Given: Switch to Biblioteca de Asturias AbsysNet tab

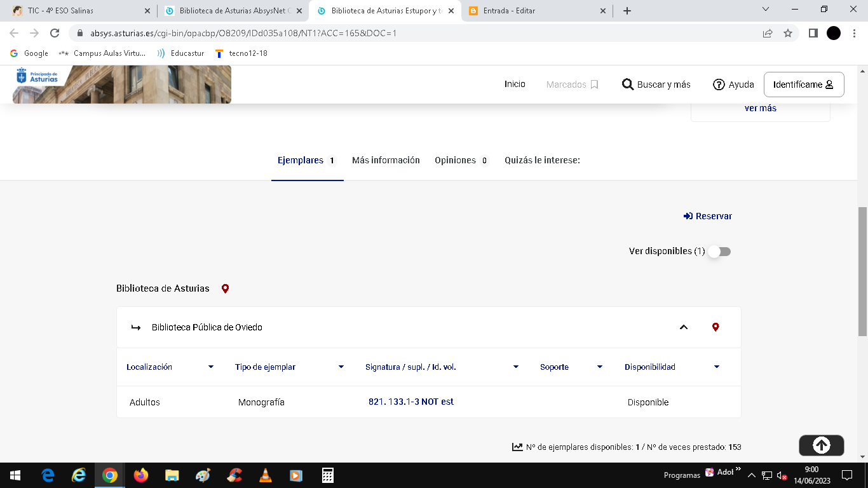Looking at the screenshot, I should coord(233,11).
